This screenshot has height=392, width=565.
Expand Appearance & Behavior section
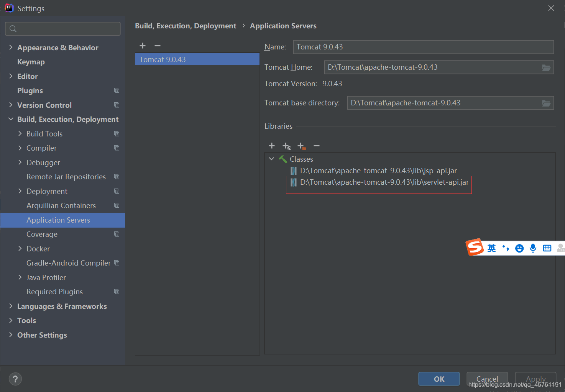(x=11, y=48)
